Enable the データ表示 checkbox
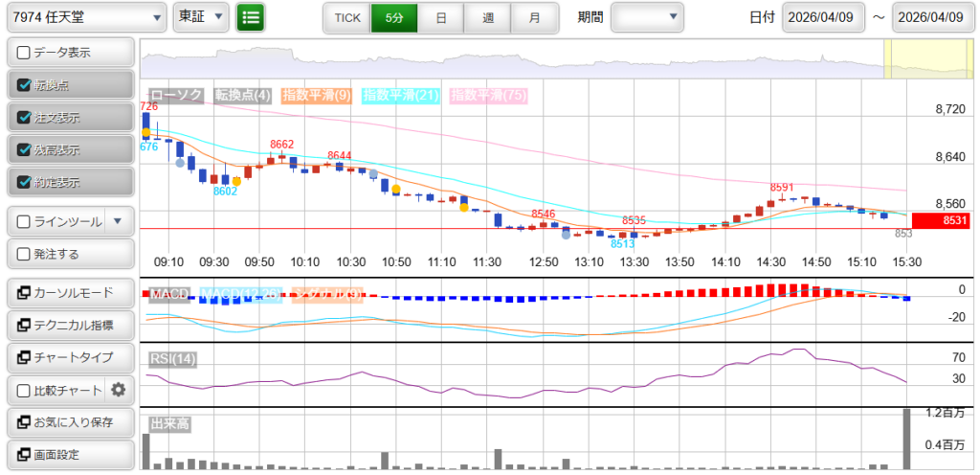Screen dimensions: 980x475 25,53
